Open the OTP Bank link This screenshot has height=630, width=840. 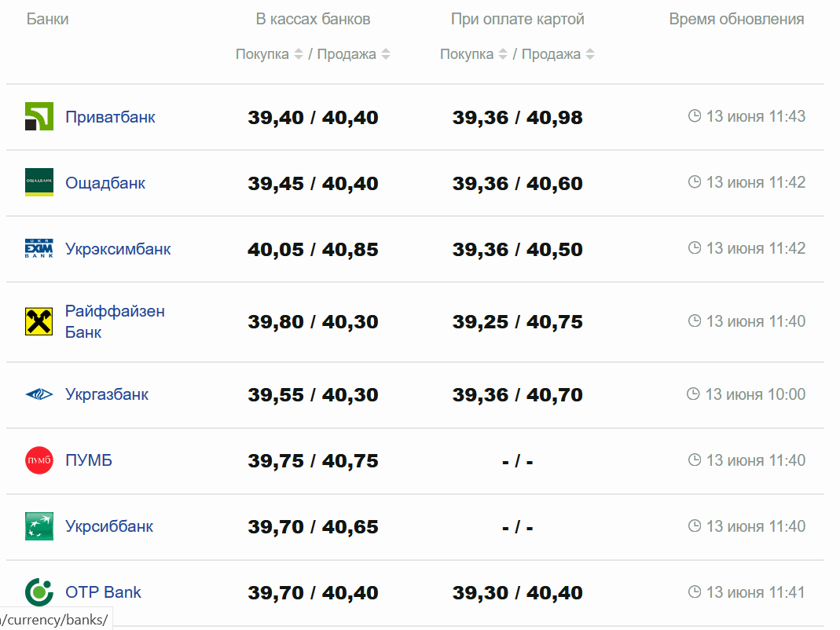coord(103,592)
